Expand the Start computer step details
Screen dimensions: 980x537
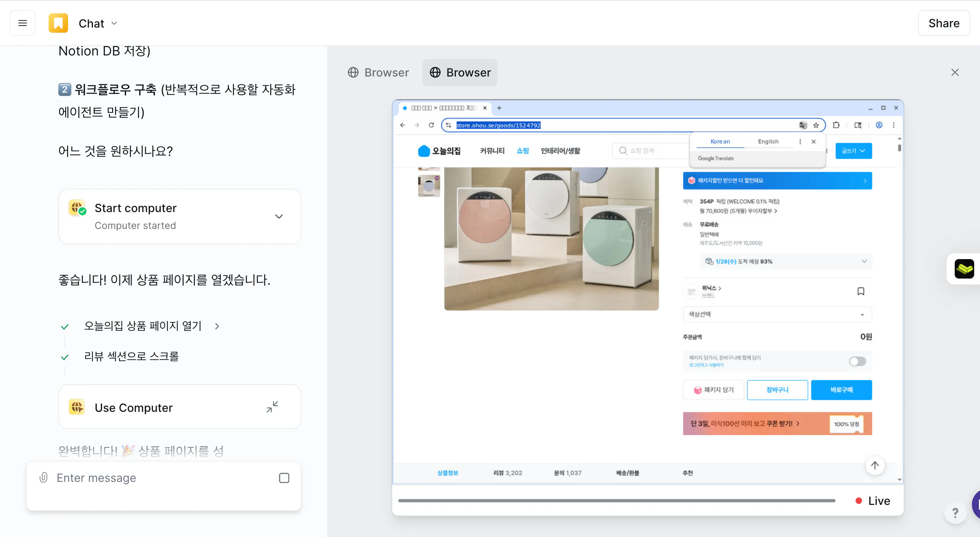pyautogui.click(x=278, y=216)
